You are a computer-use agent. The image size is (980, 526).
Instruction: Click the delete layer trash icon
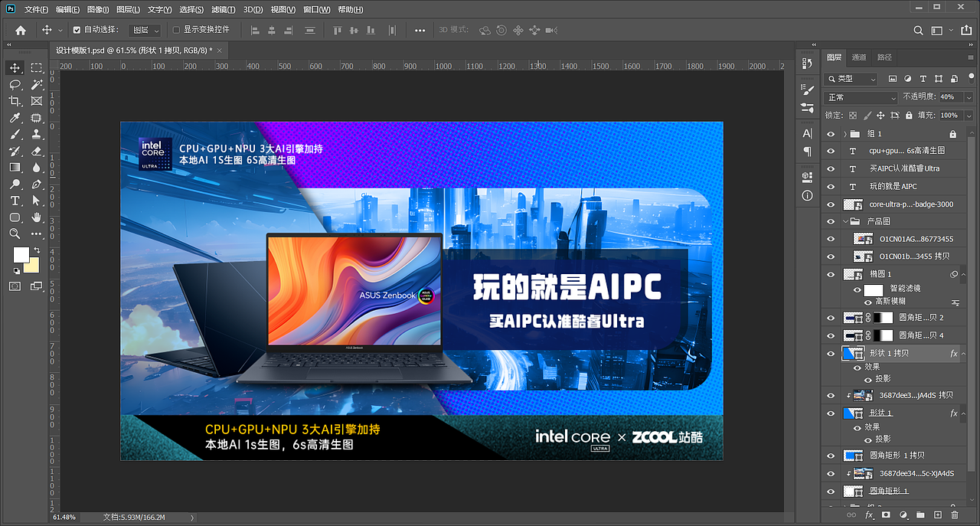954,515
